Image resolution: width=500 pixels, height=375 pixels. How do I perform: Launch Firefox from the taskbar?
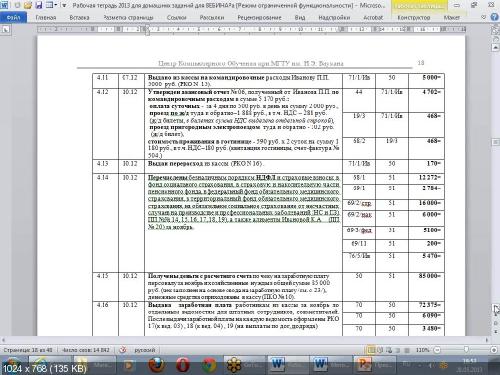click(156, 365)
